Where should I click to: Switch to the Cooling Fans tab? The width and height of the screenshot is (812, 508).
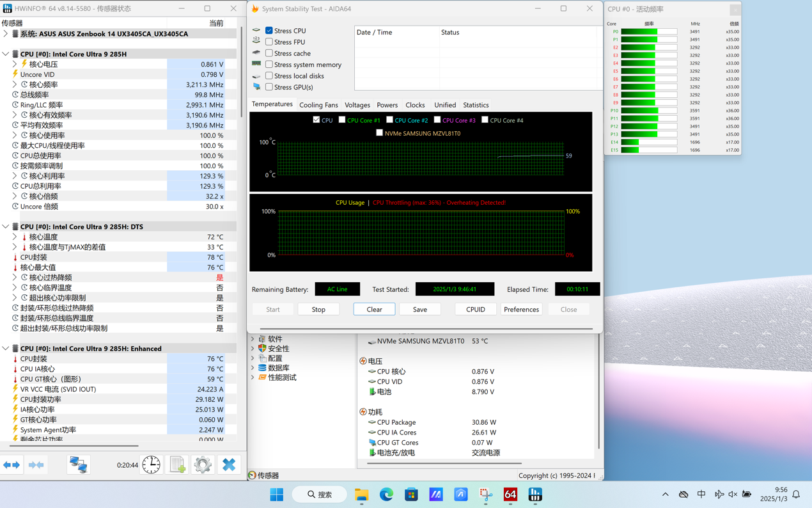tap(318, 105)
